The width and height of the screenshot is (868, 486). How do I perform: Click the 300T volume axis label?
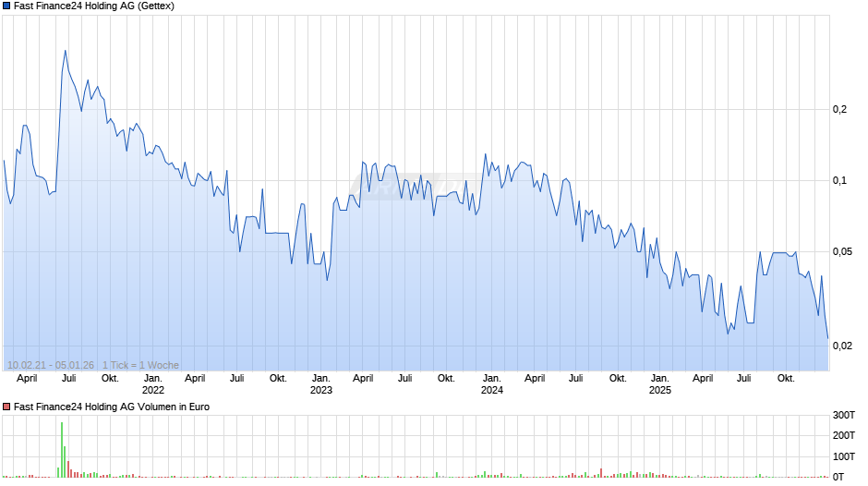point(844,415)
